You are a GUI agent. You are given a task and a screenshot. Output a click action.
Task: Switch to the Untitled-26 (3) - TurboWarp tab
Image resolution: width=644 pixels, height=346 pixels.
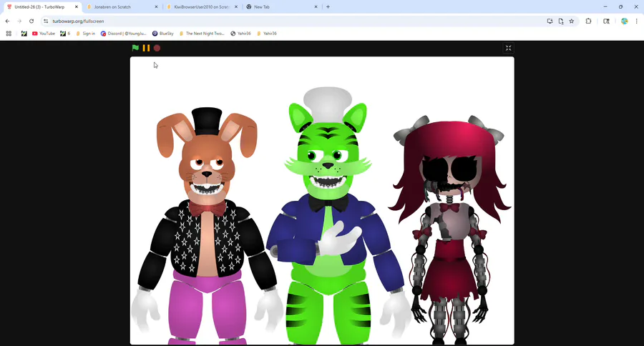pos(39,7)
